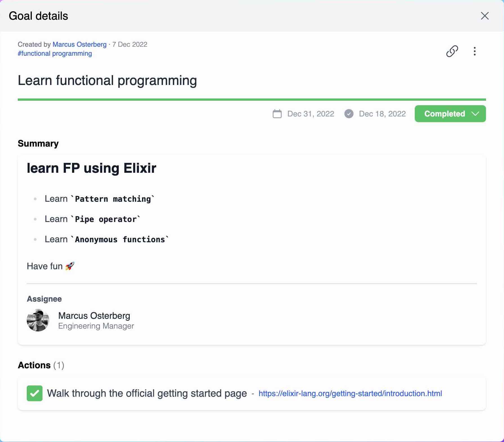
Task: Open the elixir-lang.org getting started link
Action: [350, 393]
